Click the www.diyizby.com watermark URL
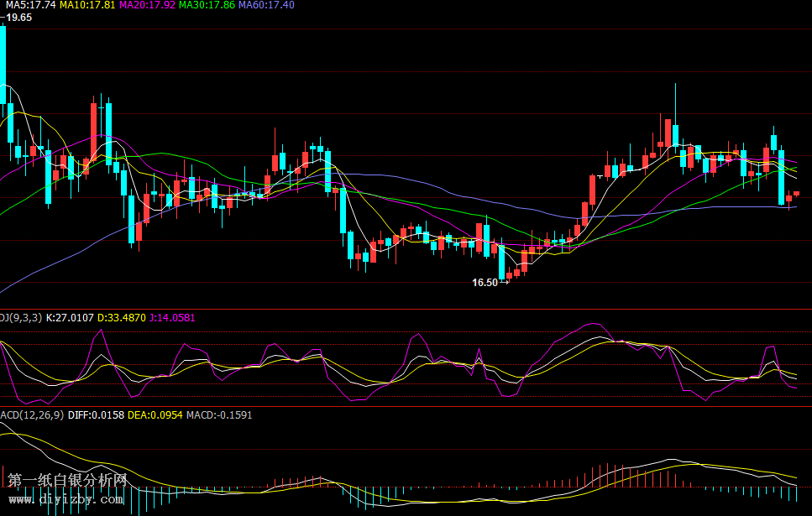Viewport: 812px width, 516px height. [66, 499]
